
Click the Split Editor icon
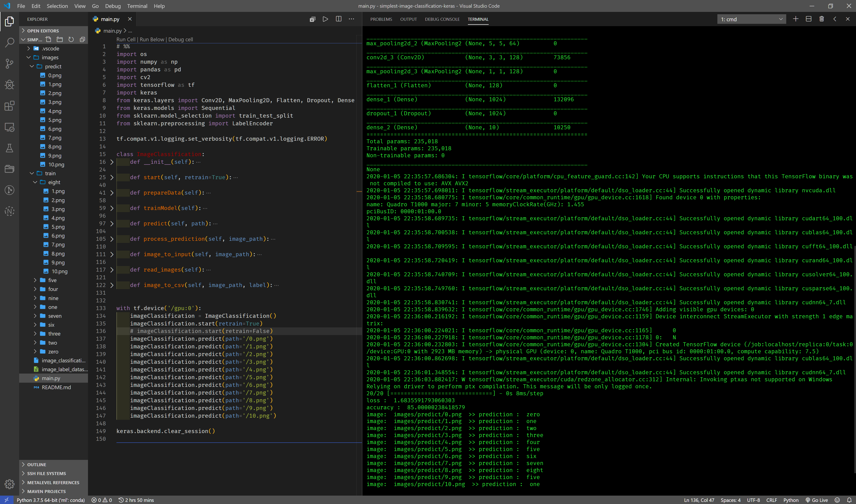pos(338,19)
